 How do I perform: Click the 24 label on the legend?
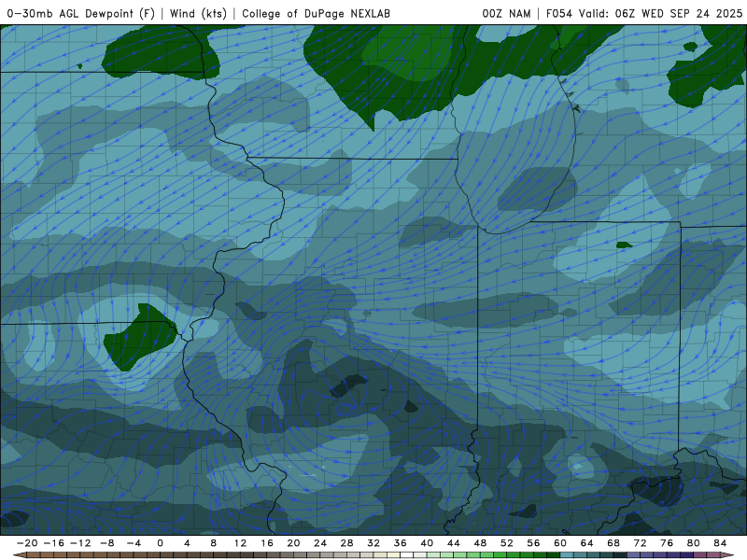320,543
